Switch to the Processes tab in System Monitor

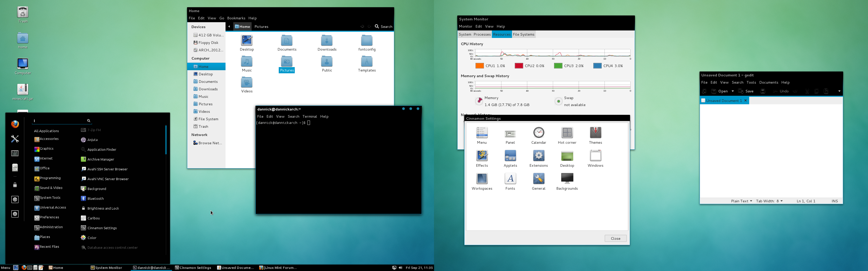tap(482, 34)
